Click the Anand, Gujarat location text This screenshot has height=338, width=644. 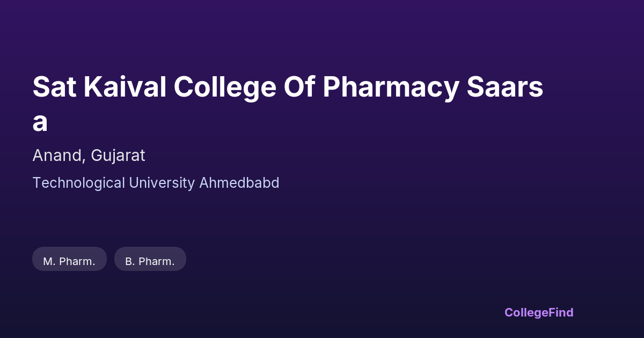point(89,156)
